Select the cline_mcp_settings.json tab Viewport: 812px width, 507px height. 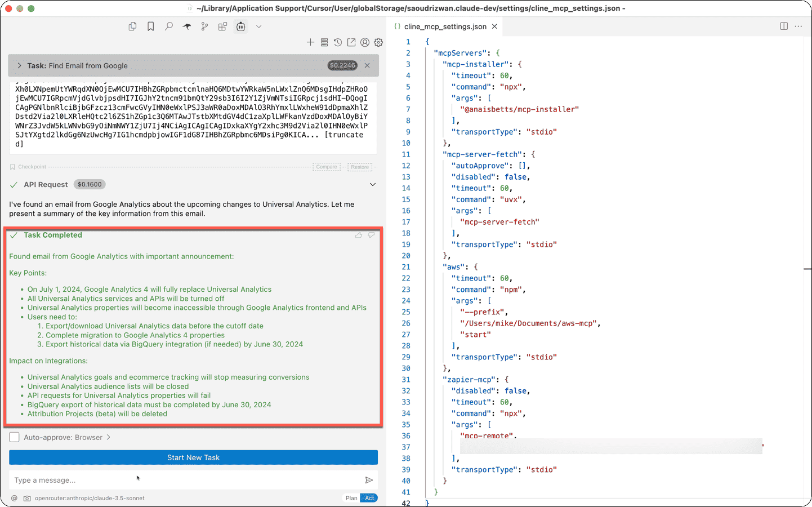(445, 26)
